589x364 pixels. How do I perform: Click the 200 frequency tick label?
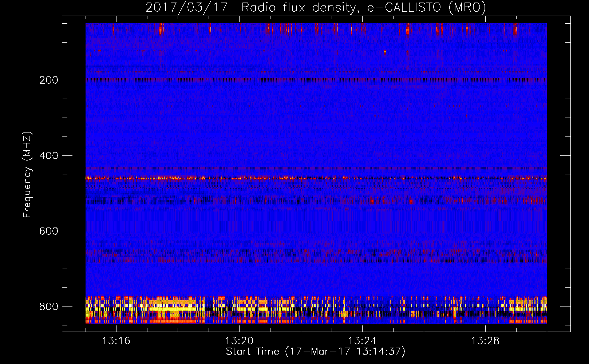[49, 80]
